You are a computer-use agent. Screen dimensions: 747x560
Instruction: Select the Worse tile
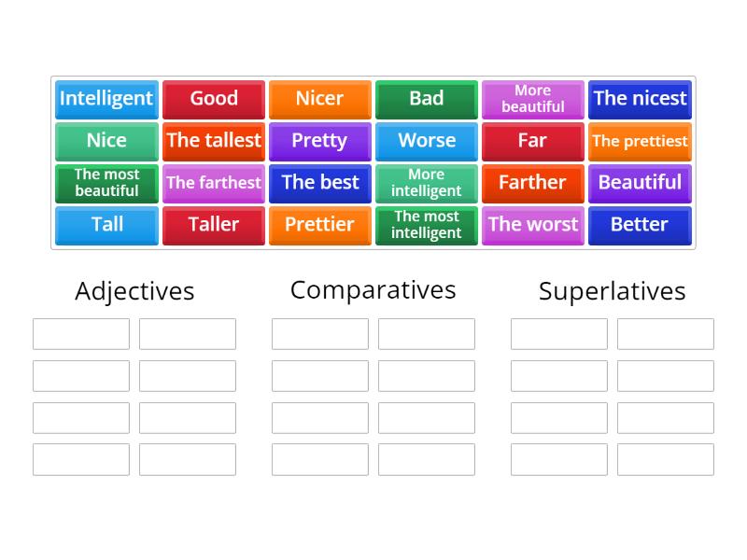click(426, 141)
